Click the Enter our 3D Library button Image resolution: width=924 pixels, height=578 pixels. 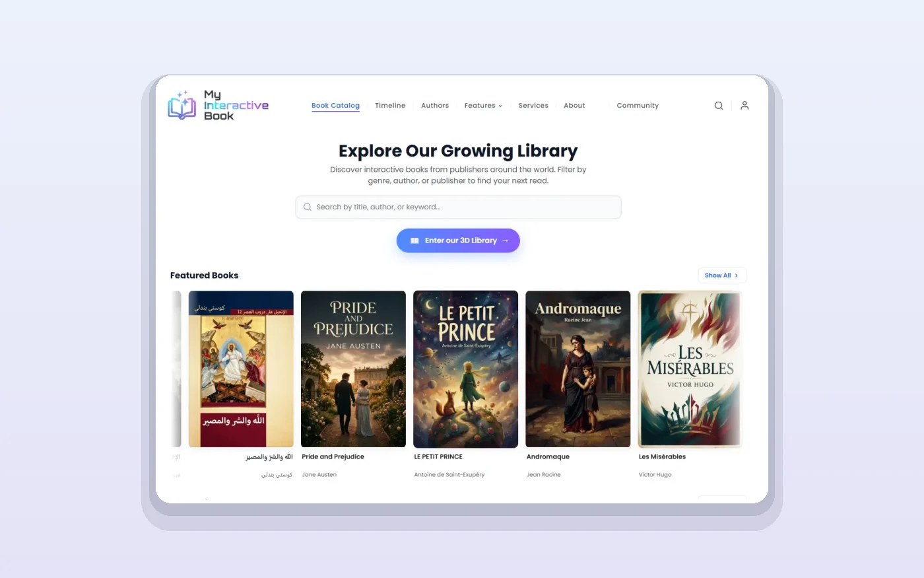click(x=458, y=240)
